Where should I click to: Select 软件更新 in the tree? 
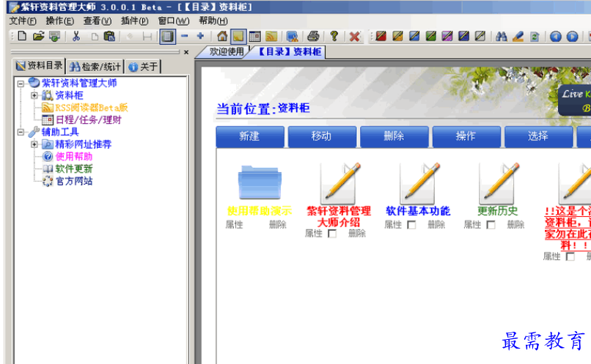[74, 169]
